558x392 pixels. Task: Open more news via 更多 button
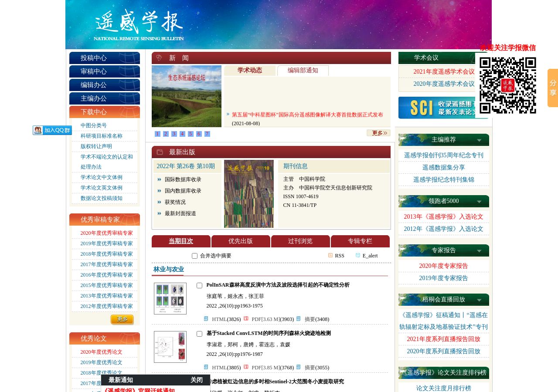click(378, 133)
